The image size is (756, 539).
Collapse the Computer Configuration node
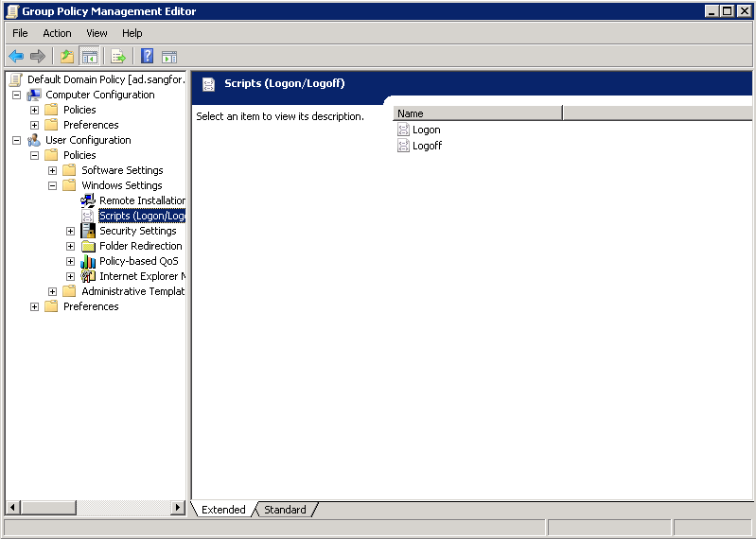16,95
